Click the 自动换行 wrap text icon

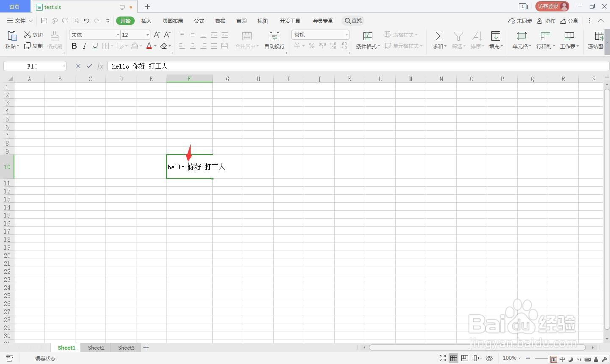click(274, 36)
